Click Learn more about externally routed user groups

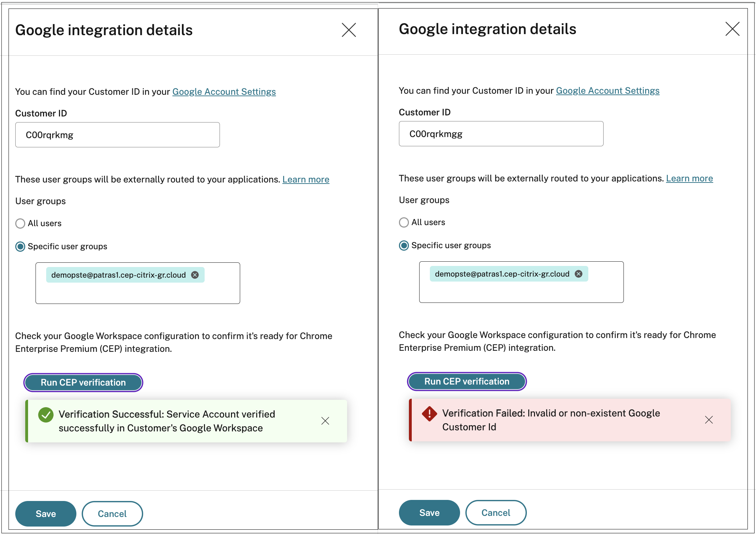point(306,179)
